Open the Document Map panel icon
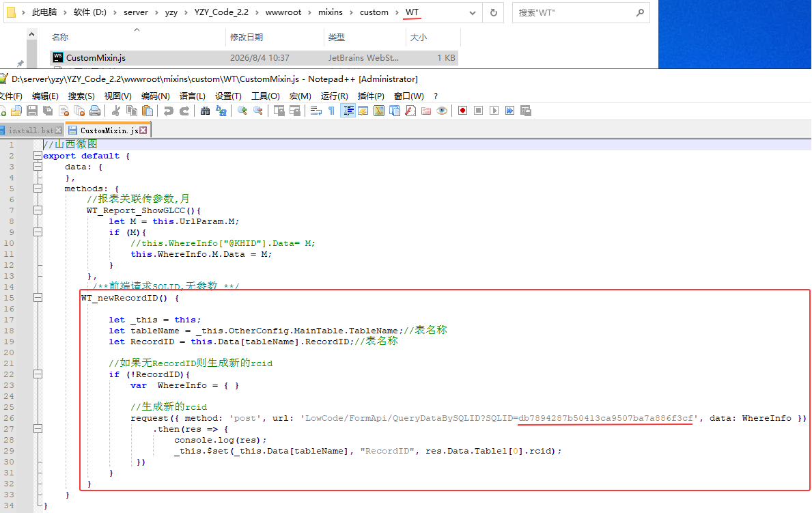This screenshot has width=812, height=513. (x=379, y=111)
